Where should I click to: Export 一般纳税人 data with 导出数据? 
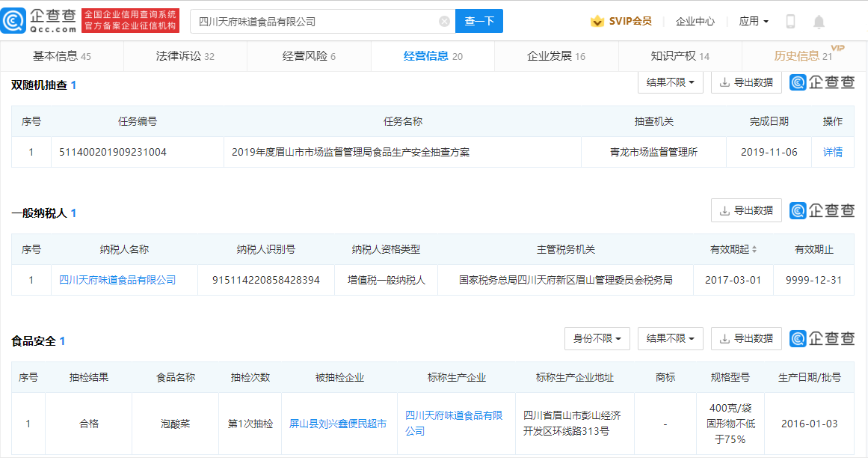[746, 210]
